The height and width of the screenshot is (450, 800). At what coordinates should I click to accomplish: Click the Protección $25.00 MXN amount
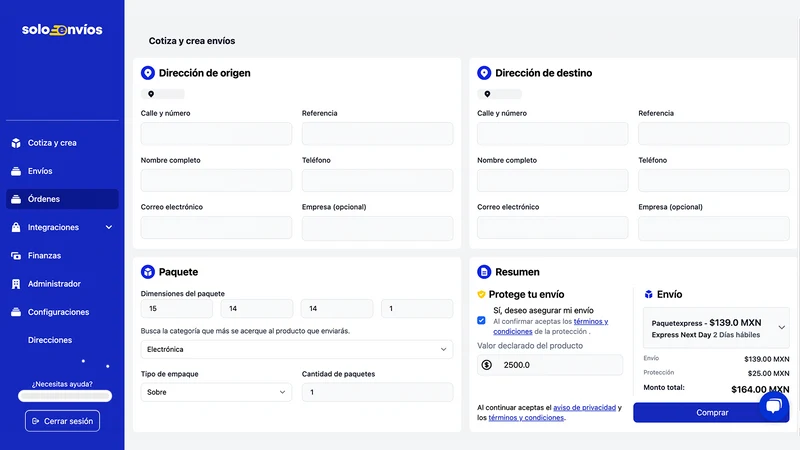tap(768, 373)
